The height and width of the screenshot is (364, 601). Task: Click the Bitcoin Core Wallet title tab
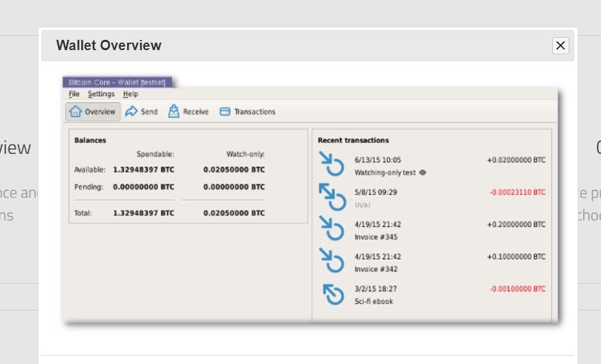click(117, 82)
